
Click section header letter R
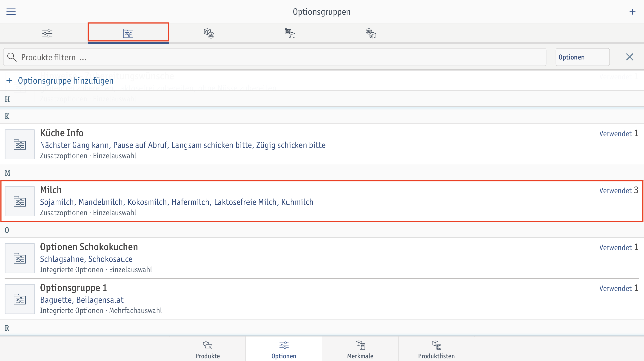pyautogui.click(x=7, y=328)
